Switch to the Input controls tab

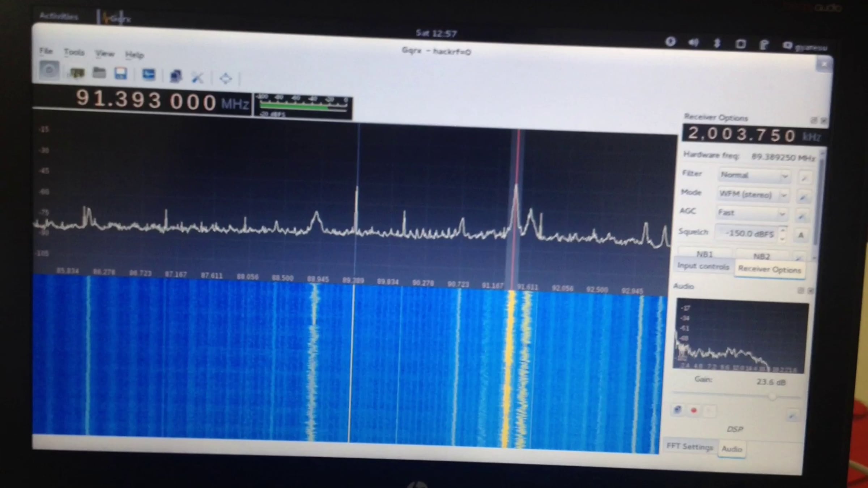(703, 266)
